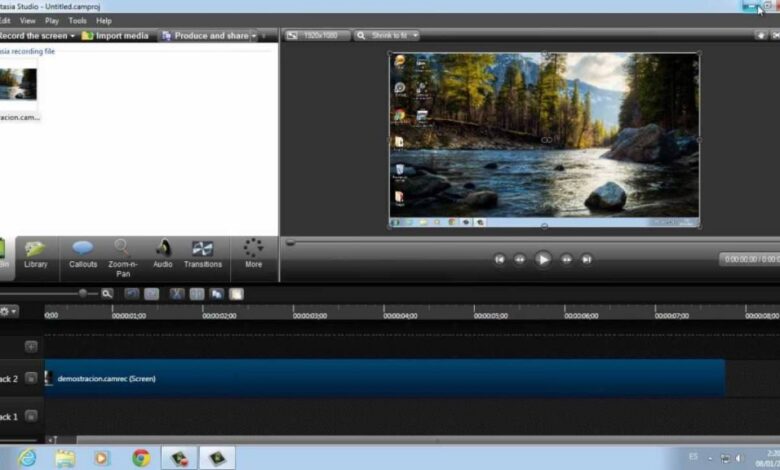Image resolution: width=780 pixels, height=470 pixels.
Task: Click Record the screen button
Action: [x=33, y=36]
